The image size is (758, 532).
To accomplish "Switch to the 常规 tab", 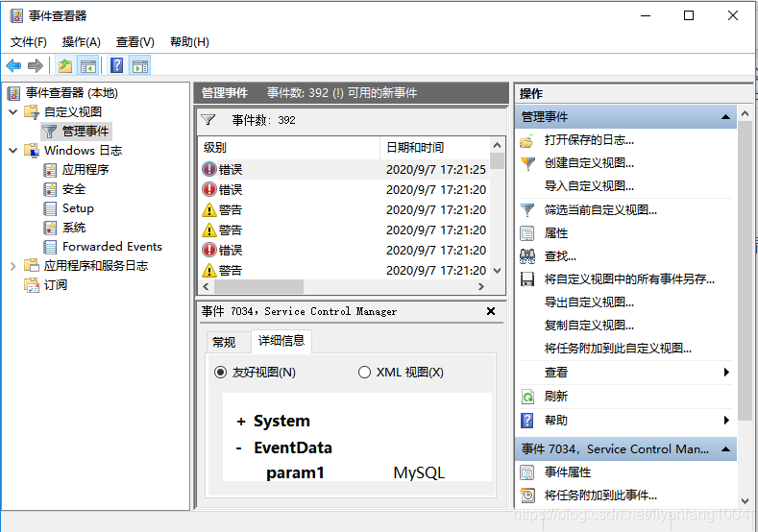I will click(x=224, y=342).
